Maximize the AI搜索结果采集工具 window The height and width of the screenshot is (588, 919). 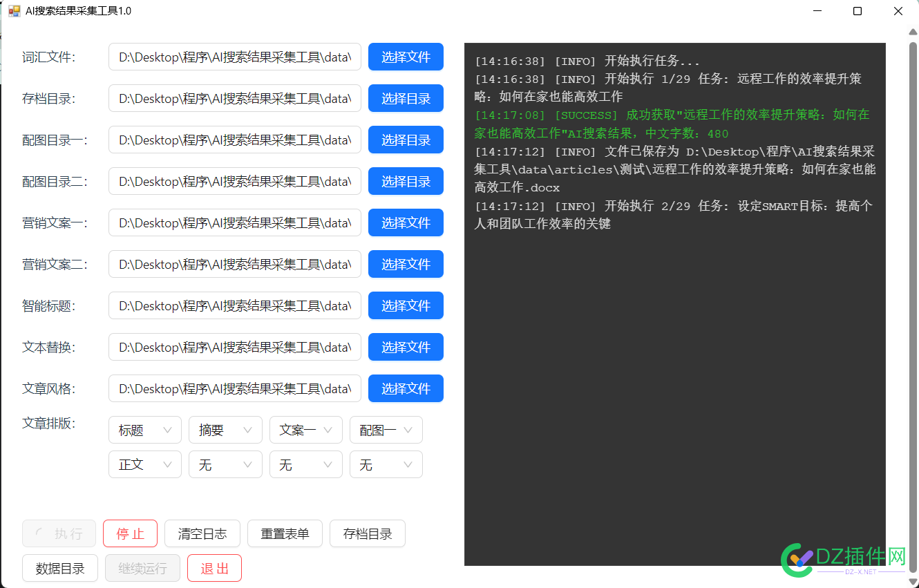858,11
